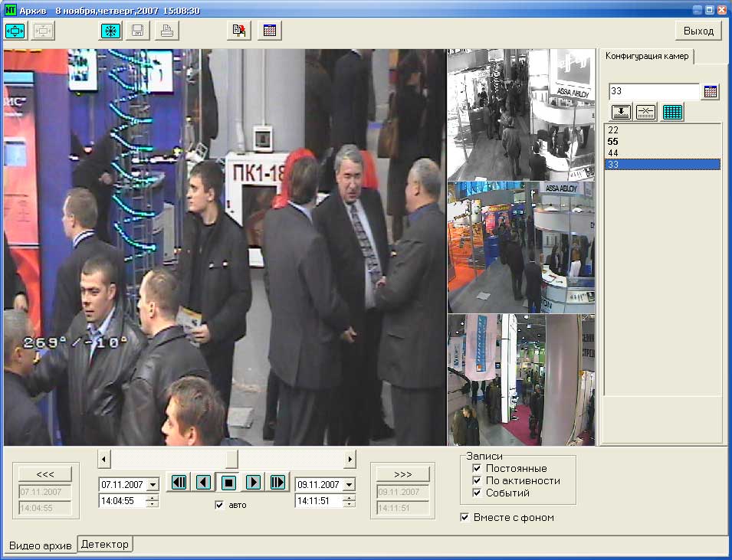Click the document export icon in toolbar

tap(239, 31)
